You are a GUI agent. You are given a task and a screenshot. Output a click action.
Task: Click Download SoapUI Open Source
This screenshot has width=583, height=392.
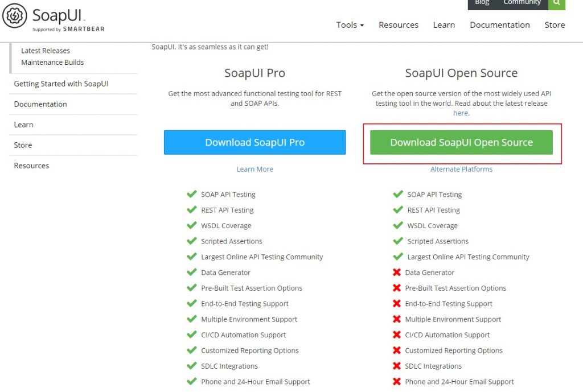pyautogui.click(x=461, y=142)
